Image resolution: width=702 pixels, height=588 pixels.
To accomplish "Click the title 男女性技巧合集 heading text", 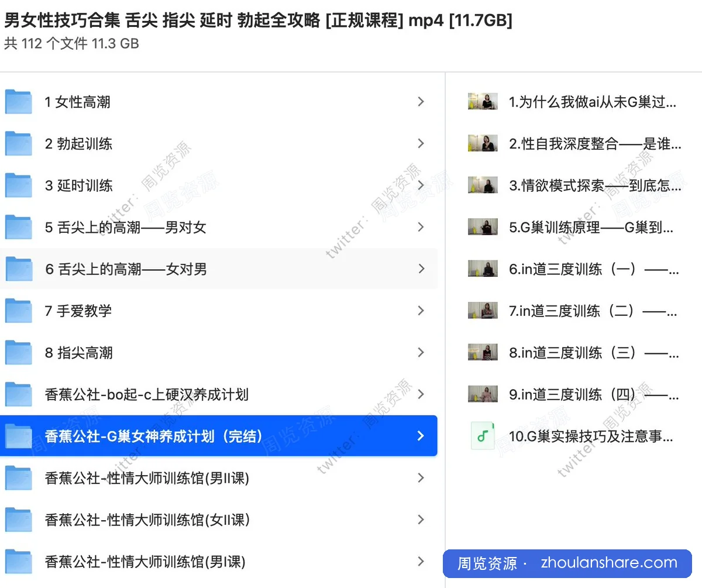I will pos(258,20).
